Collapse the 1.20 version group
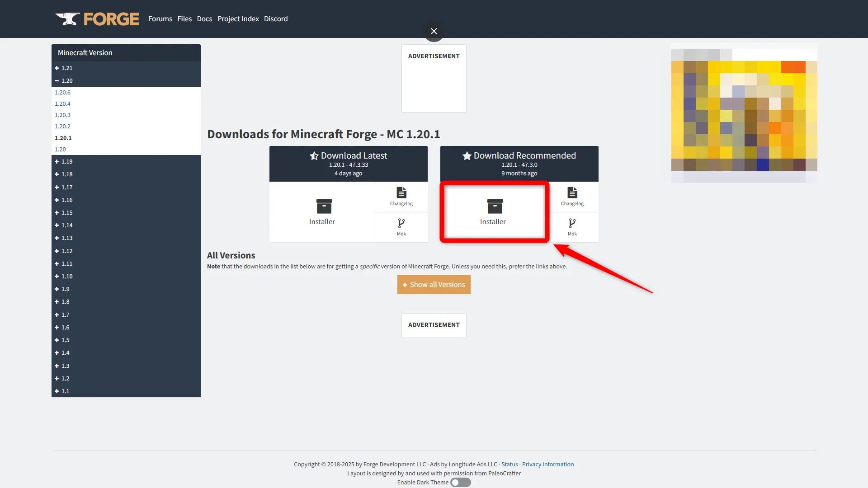868x488 pixels. click(126, 80)
